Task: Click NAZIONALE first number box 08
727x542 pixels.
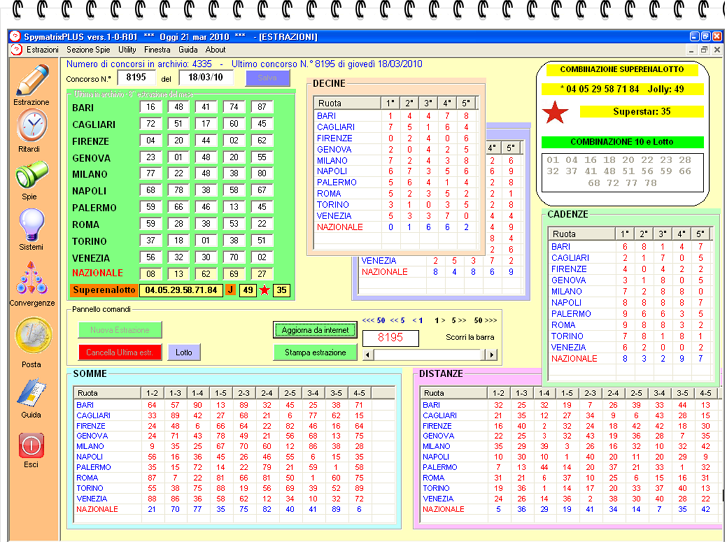Action: pos(151,274)
